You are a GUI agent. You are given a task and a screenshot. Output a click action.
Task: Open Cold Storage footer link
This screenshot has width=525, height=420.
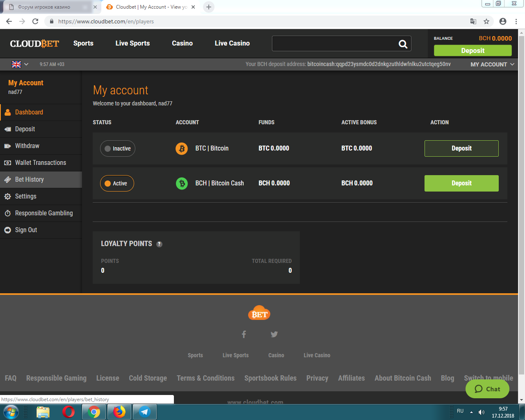pyautogui.click(x=148, y=378)
